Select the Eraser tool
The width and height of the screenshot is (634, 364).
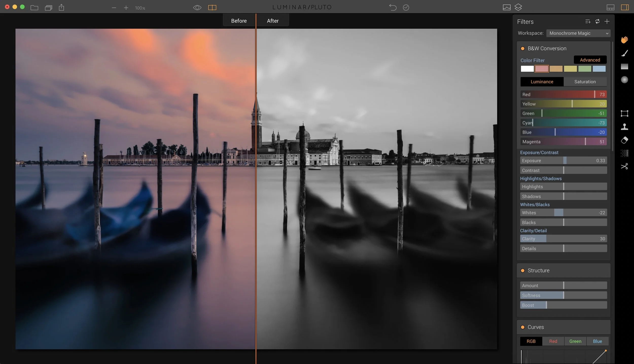point(624,140)
